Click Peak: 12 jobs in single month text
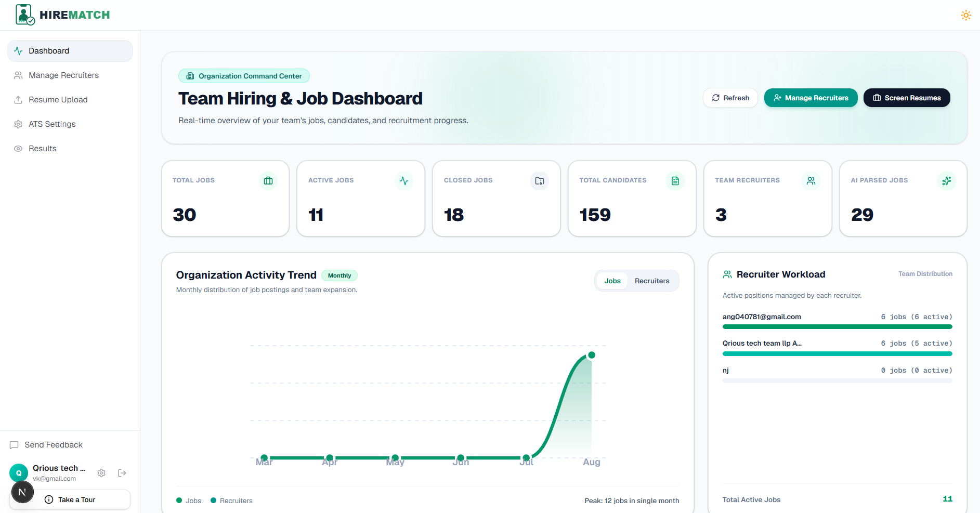Screen dimensions: 980x513 (x=632, y=501)
